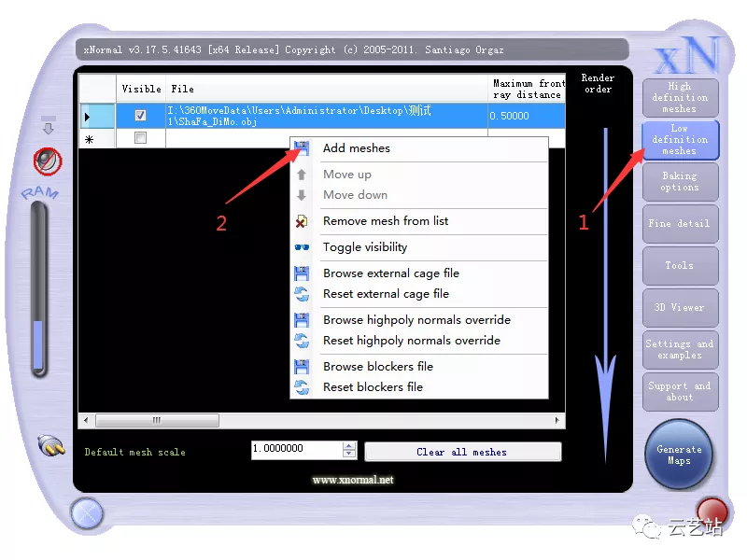
Task: Click Maximum front ray distance column header
Action: (527, 89)
